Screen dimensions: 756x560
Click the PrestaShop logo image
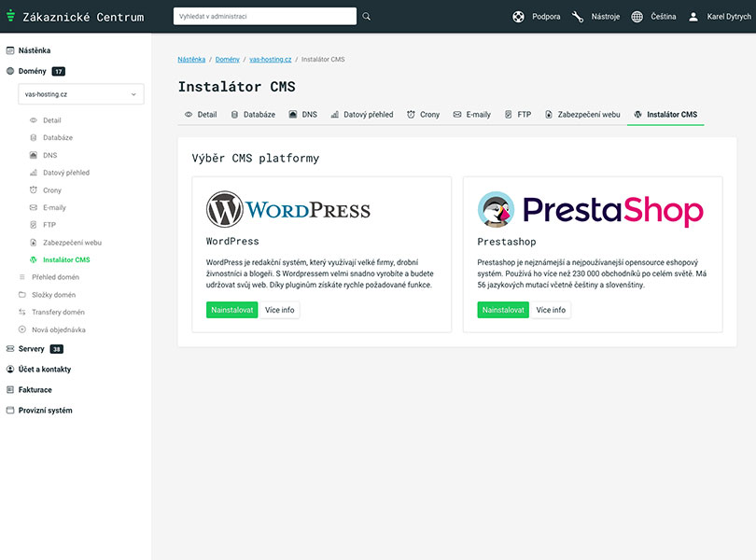click(590, 210)
